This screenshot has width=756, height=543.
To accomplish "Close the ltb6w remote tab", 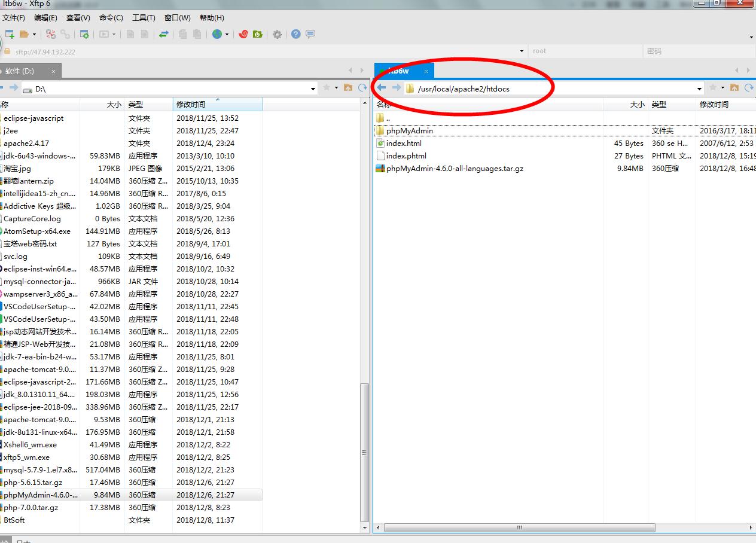I will tap(426, 71).
